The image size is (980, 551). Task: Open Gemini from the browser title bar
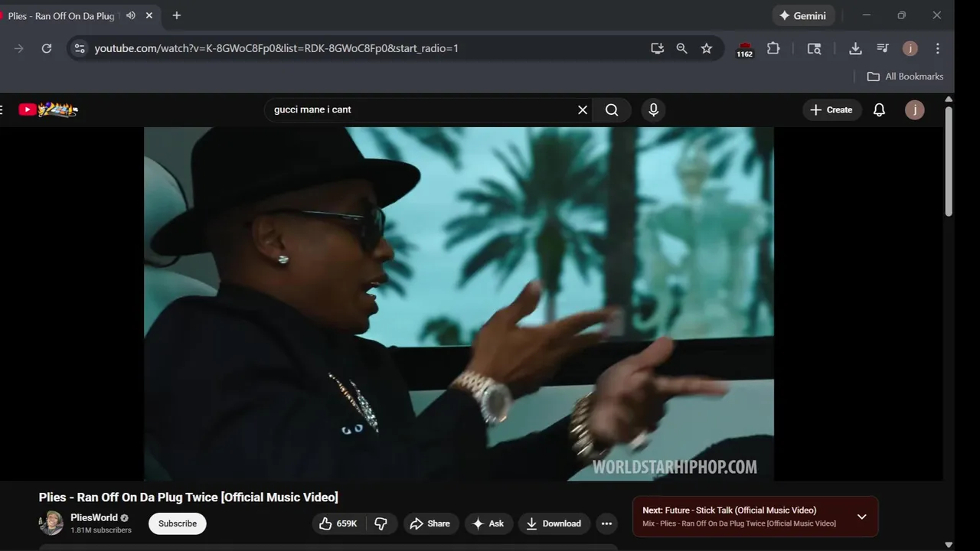click(803, 15)
